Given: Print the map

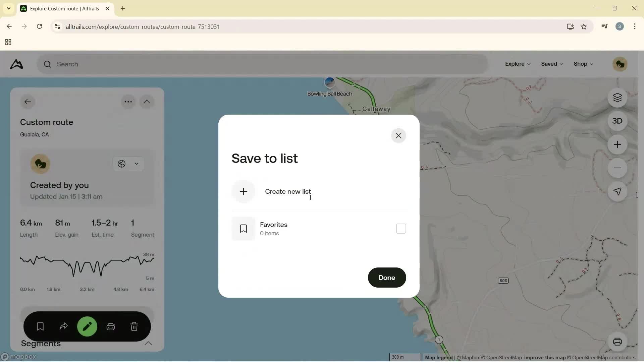Looking at the screenshot, I should point(618,342).
